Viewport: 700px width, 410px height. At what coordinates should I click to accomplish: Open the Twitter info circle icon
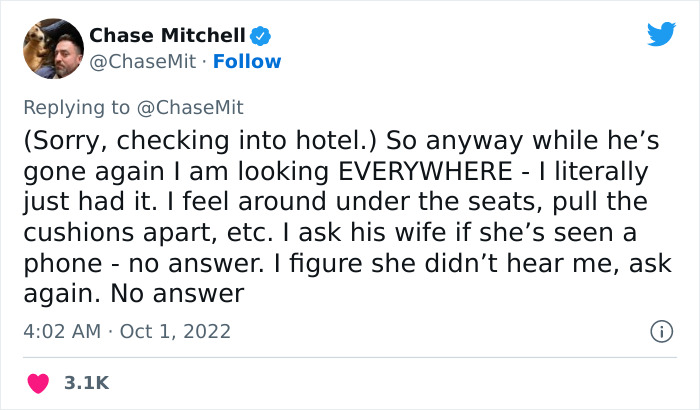click(660, 330)
